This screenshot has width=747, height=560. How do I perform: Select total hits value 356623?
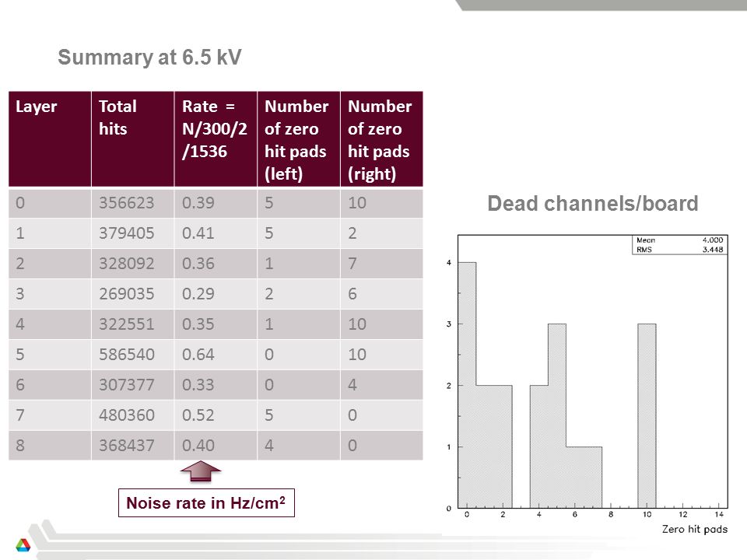tap(126, 203)
